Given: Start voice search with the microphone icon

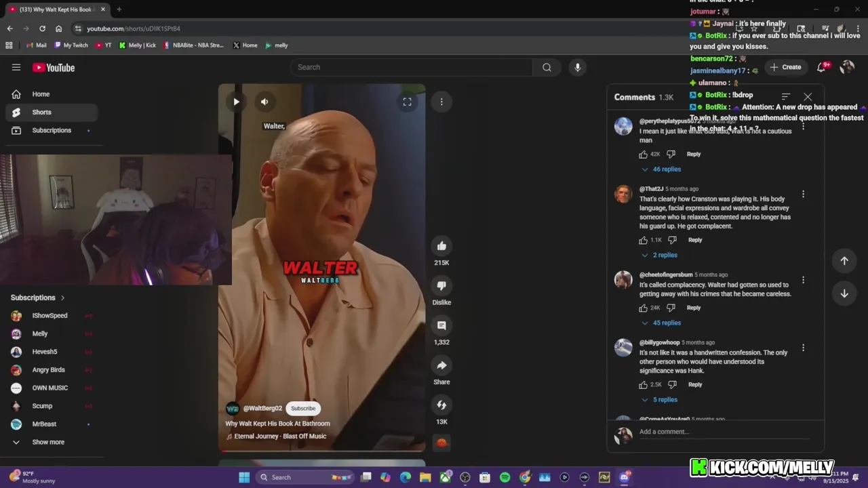Looking at the screenshot, I should [578, 67].
